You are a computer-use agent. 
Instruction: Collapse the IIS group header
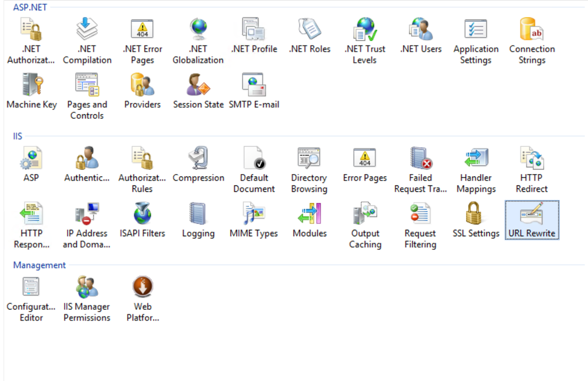coord(18,136)
